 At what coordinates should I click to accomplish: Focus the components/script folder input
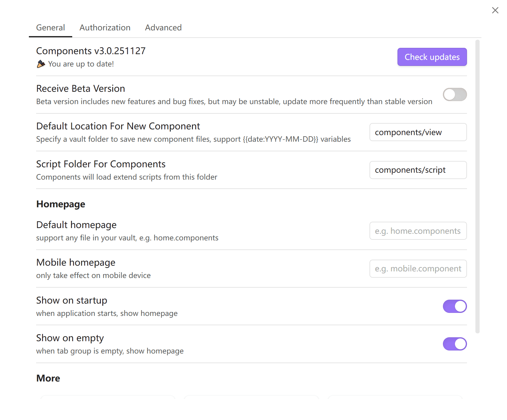click(418, 170)
